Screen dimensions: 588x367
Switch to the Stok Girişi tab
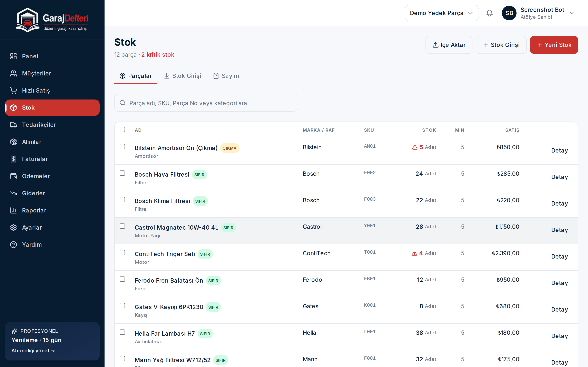click(x=183, y=76)
